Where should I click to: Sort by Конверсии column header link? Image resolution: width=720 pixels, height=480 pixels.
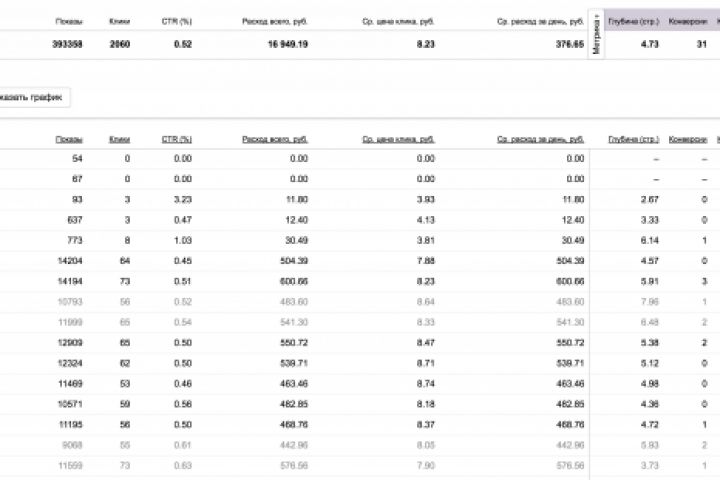click(688, 139)
